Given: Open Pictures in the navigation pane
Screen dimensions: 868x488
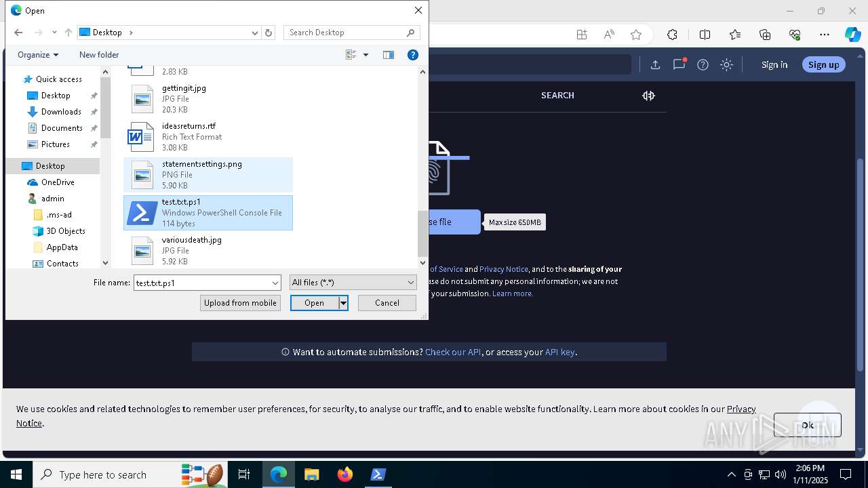Looking at the screenshot, I should point(56,144).
